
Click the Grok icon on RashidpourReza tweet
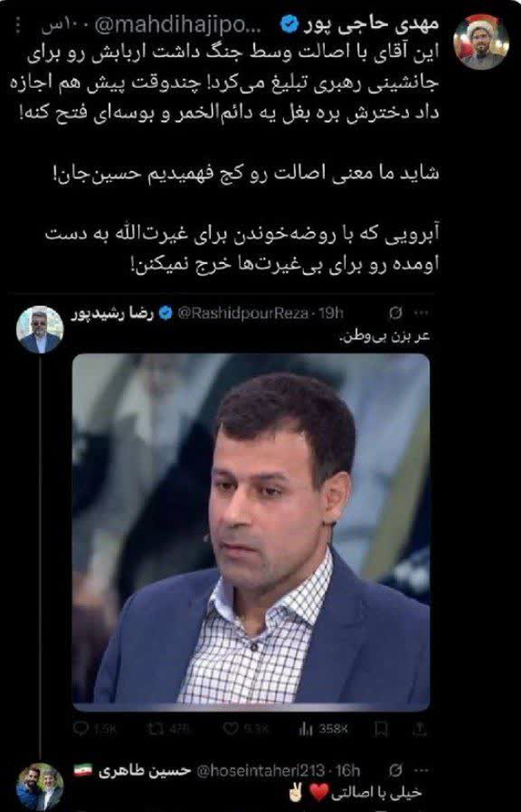394,314
